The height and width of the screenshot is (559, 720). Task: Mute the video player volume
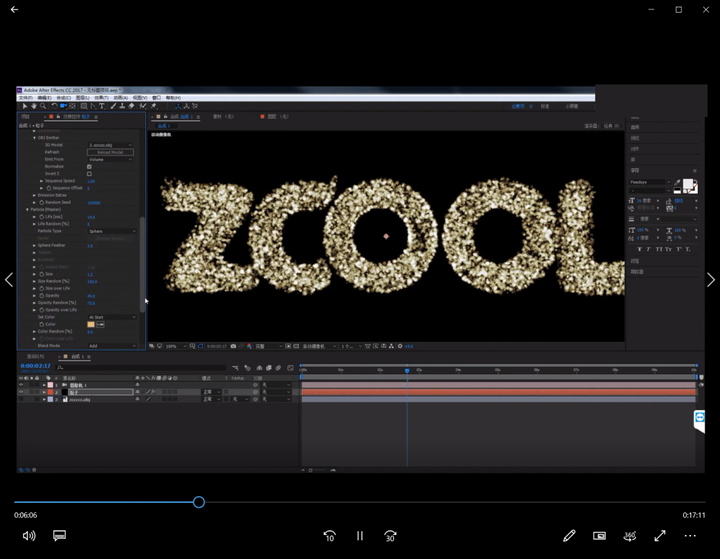point(29,536)
